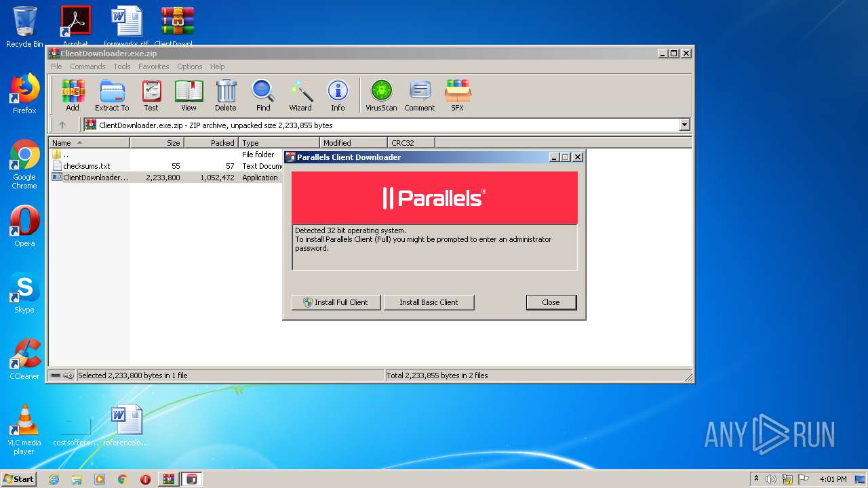The image size is (868, 488).
Task: Open the Tools menu
Action: [122, 66]
